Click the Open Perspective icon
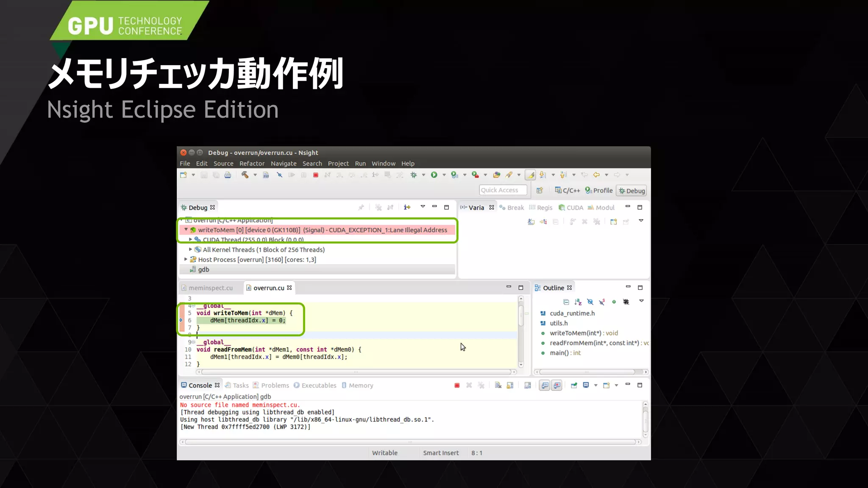This screenshot has height=488, width=868. click(x=540, y=191)
